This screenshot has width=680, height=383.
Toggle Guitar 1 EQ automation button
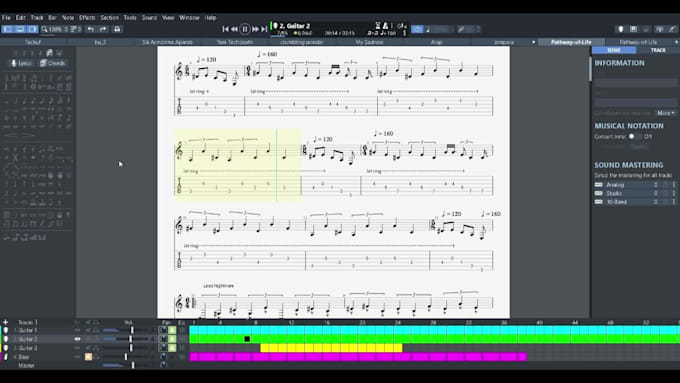[x=173, y=331]
